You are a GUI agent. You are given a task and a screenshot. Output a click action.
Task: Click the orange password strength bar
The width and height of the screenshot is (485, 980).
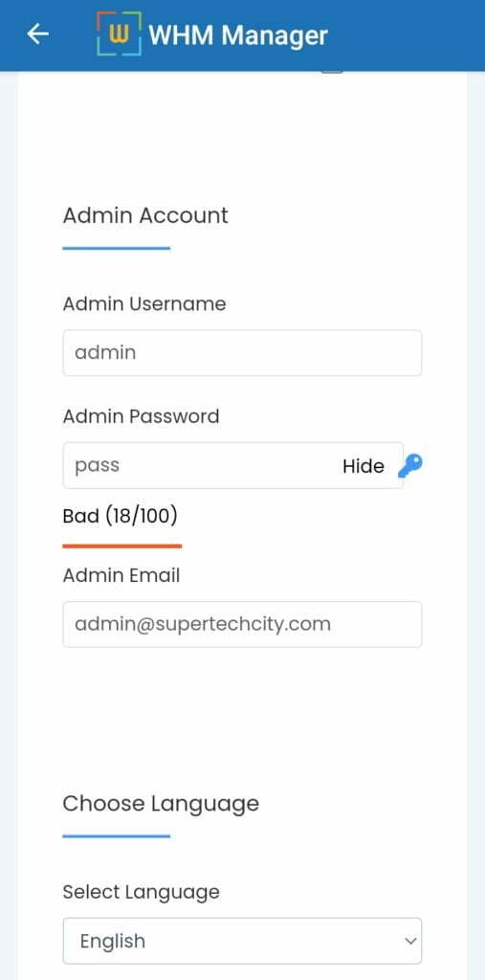coord(122,546)
